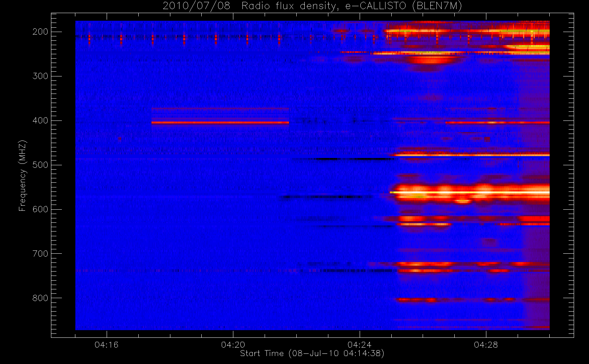Click the red 400 MHz emission band near 04:19

(x=220, y=123)
